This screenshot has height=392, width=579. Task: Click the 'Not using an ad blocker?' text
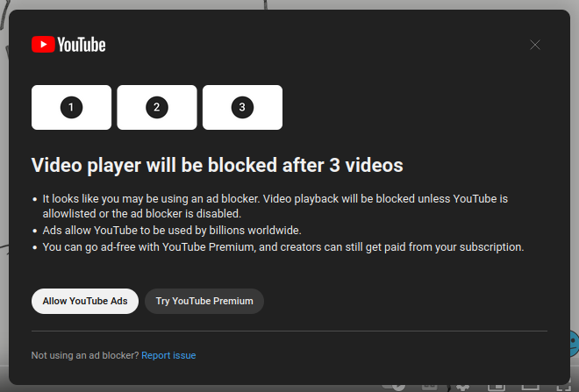[84, 355]
